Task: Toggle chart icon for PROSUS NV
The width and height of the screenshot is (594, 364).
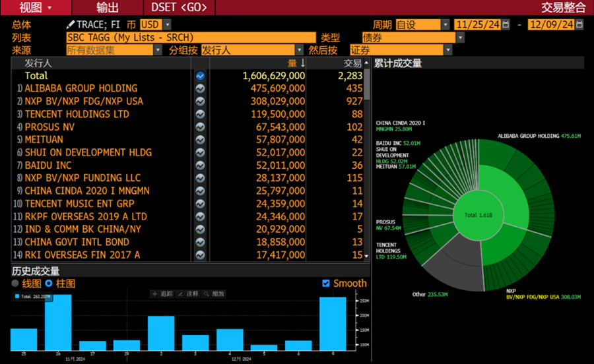Action: pyautogui.click(x=200, y=127)
